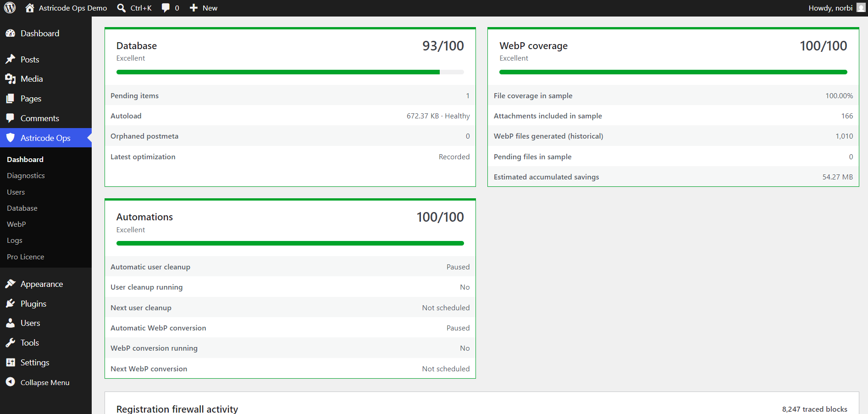Viewport: 868px width, 414px height.
Task: Click the Database card title
Action: pyautogui.click(x=137, y=46)
